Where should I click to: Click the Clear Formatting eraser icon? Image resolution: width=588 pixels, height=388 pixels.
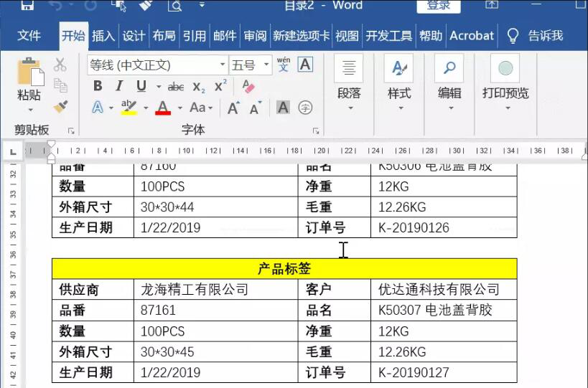(x=248, y=87)
